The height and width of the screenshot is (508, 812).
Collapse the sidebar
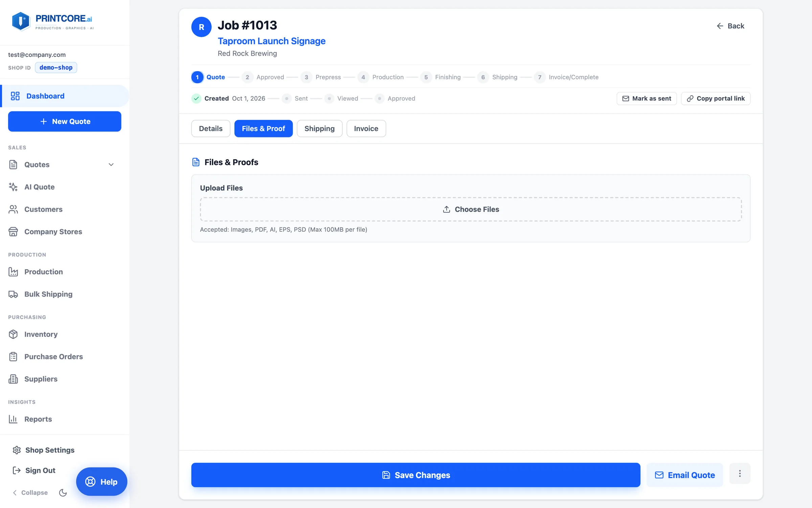[x=30, y=493]
